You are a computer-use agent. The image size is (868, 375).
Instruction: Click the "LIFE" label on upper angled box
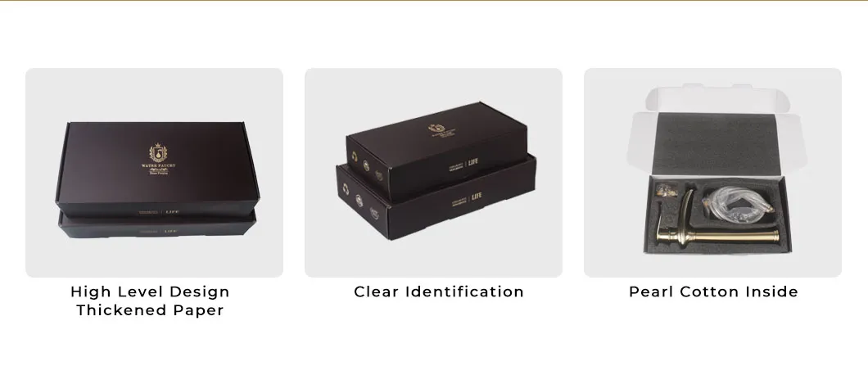[473, 162]
